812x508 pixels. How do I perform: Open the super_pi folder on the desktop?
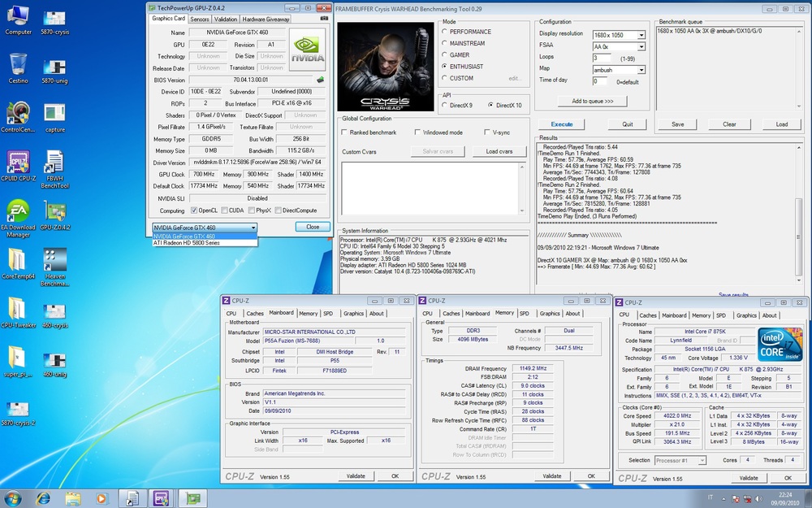coord(18,362)
